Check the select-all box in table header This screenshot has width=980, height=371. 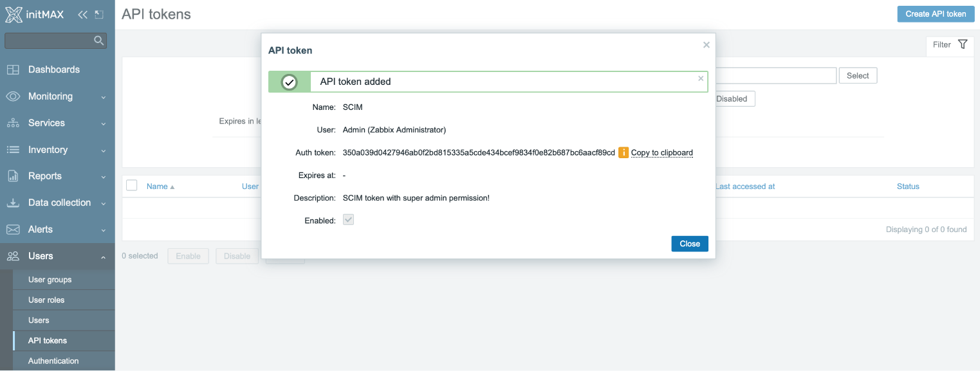(131, 185)
